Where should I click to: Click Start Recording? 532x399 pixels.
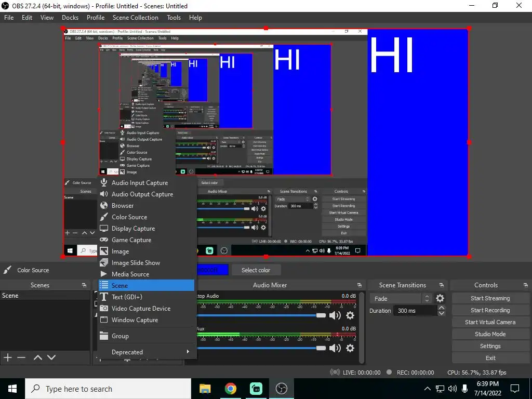pyautogui.click(x=490, y=310)
